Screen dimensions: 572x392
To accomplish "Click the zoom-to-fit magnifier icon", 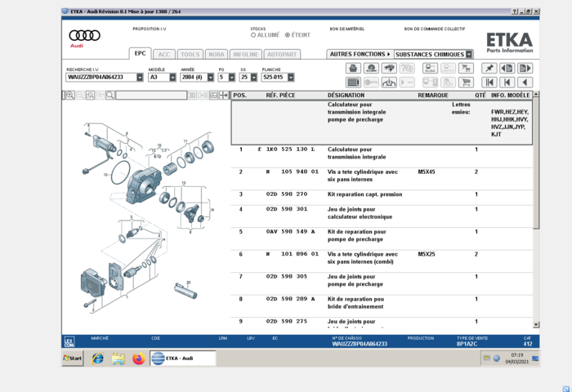I will pos(90,96).
